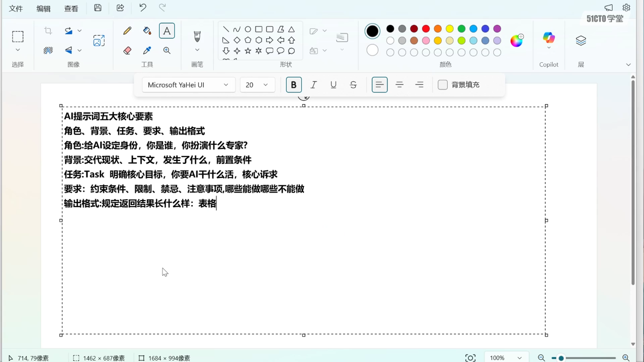Open the 查看 menu

click(x=71, y=9)
